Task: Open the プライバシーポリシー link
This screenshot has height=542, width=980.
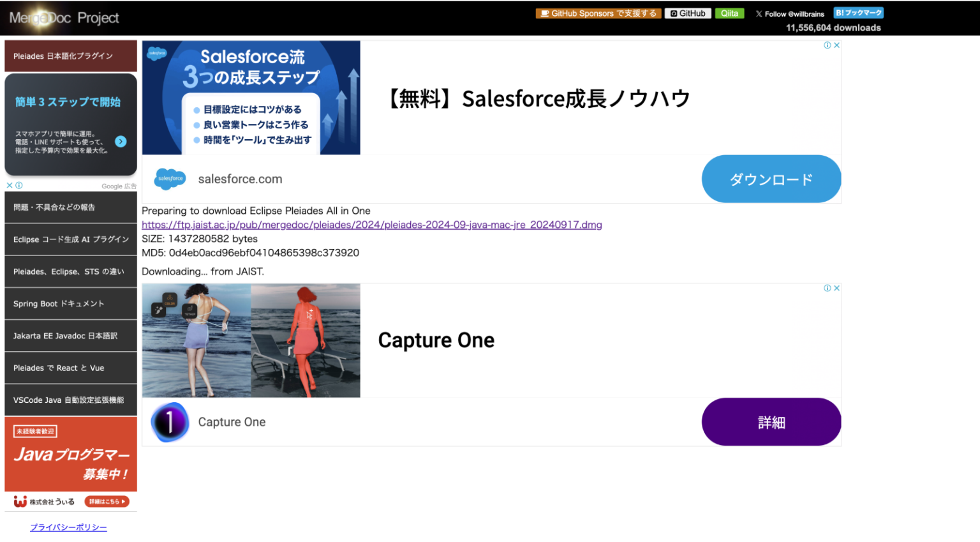Action: [68, 527]
